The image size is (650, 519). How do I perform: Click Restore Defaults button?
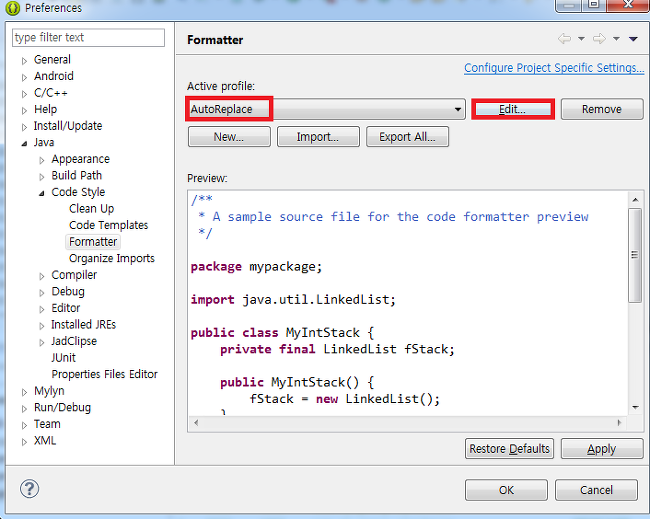[509, 449]
